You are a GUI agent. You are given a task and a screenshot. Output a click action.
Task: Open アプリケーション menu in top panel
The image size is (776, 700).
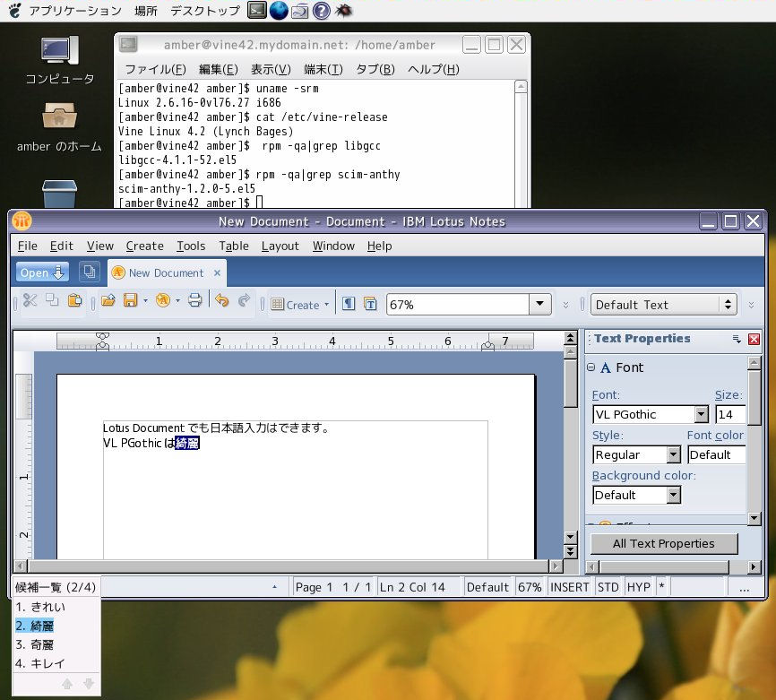point(74,11)
